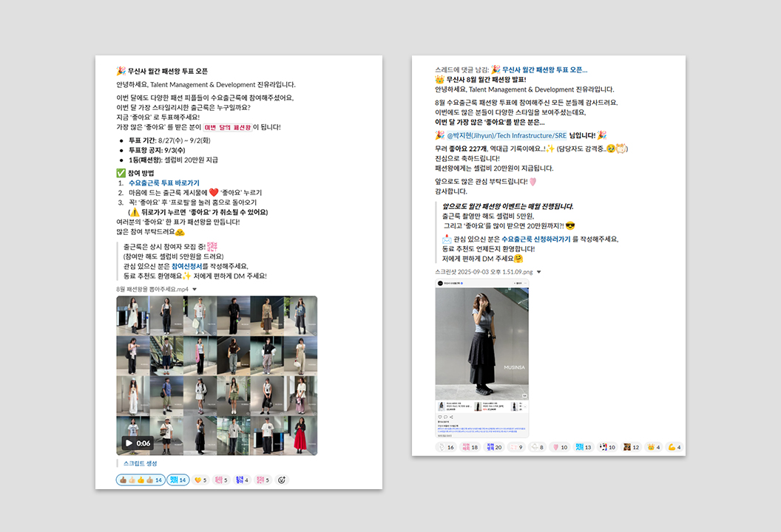Click the highlighted 이번 달의 패션왕 tag

(x=228, y=127)
